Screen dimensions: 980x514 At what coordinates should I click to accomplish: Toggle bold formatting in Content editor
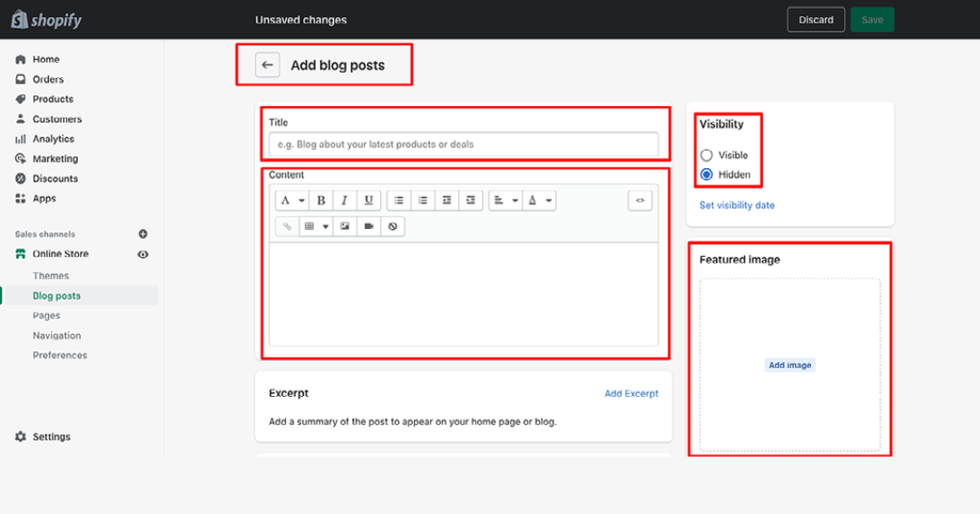321,201
